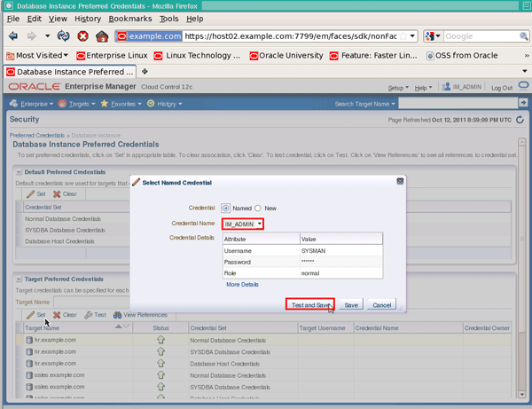Viewport: 532px width, 409px height.
Task: Expand the Setup menu
Action: pos(398,88)
